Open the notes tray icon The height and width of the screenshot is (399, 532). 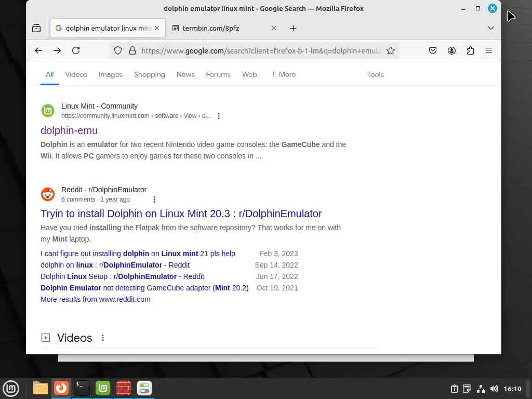point(467,389)
